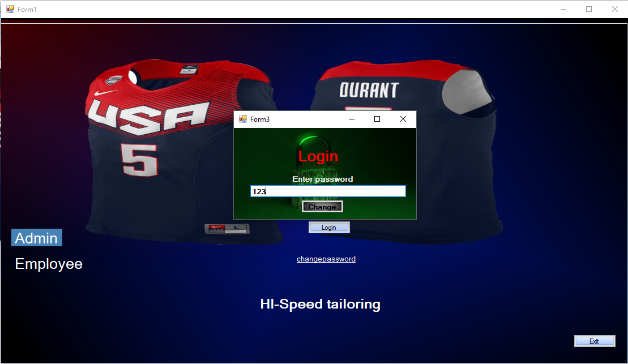Open the changepassword link

[326, 259]
